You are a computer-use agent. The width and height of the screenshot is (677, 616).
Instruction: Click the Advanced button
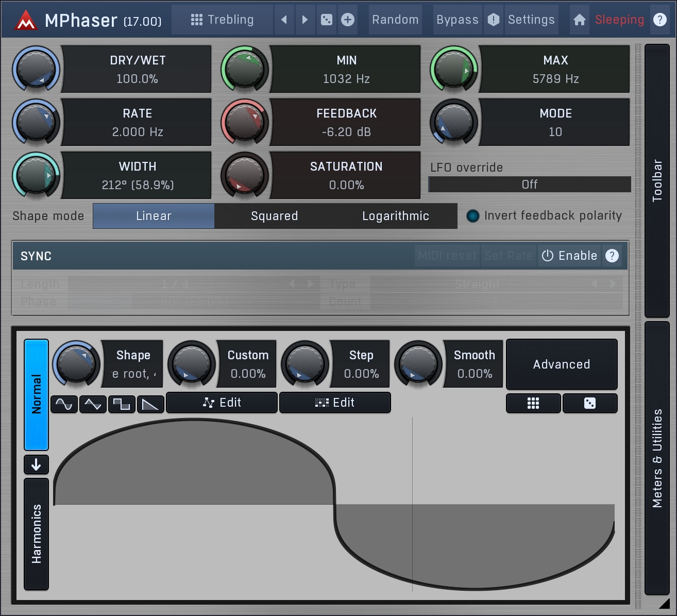562,364
